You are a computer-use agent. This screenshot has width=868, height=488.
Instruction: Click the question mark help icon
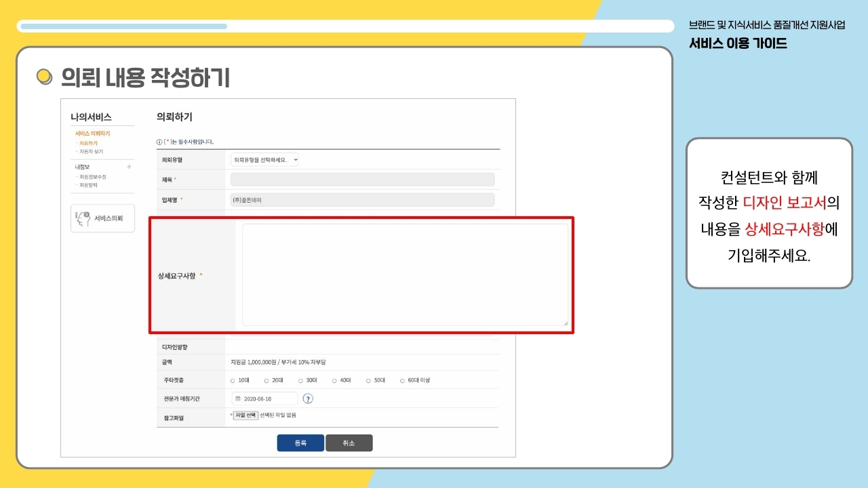308,399
